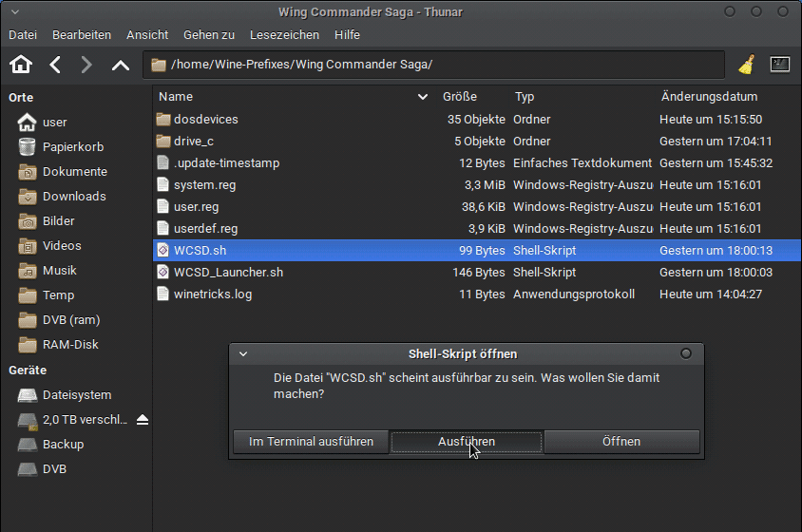The width and height of the screenshot is (802, 532).
Task: Open the Gehen zu menu
Action: 209,35
